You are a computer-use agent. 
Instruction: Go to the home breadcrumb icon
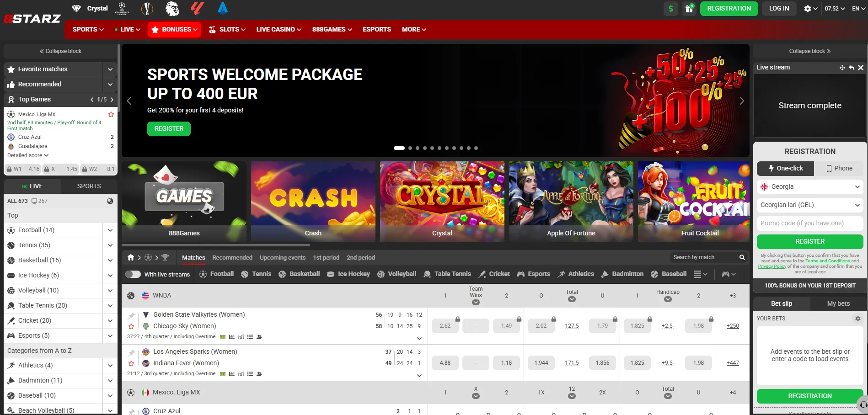pyautogui.click(x=131, y=257)
